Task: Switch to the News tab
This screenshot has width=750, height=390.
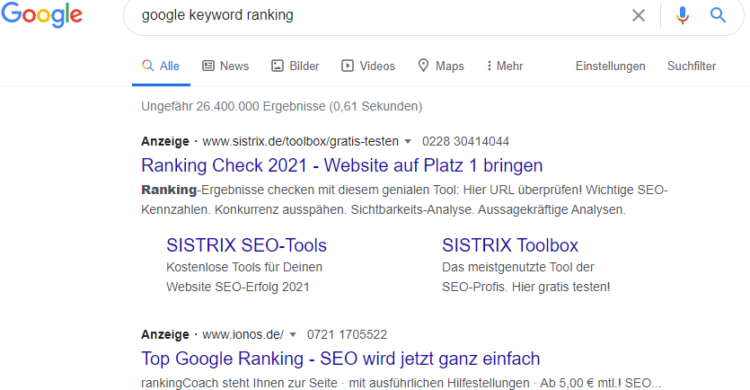Action: tap(226, 66)
